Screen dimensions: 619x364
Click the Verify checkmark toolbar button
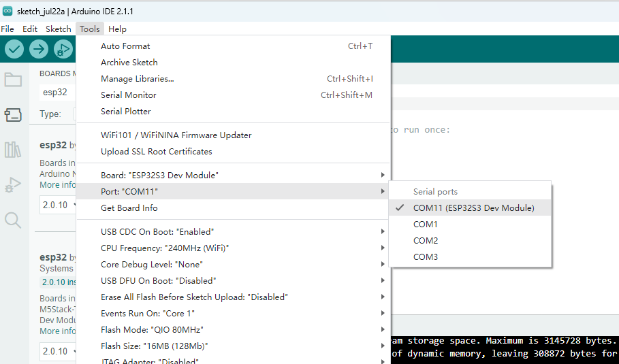click(x=14, y=49)
